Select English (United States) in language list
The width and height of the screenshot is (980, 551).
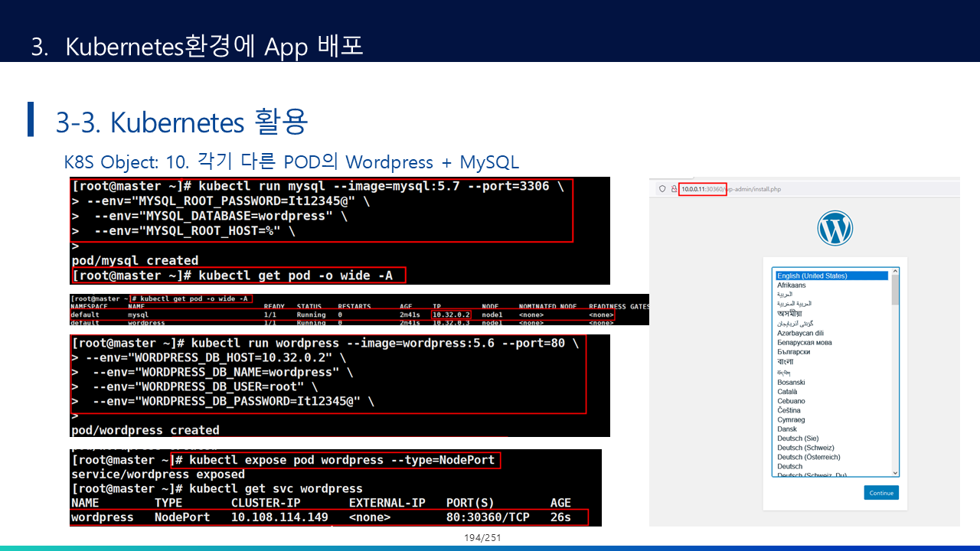point(831,275)
